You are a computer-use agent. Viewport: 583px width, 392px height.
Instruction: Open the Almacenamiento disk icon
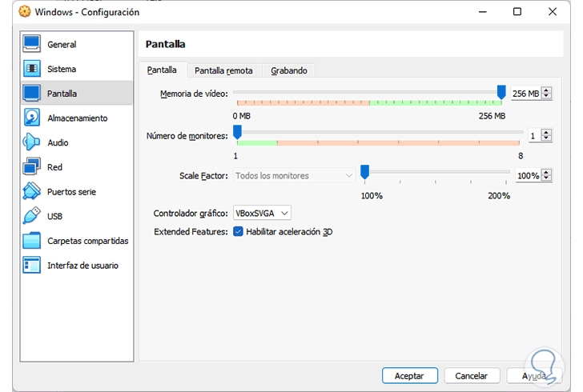(32, 118)
